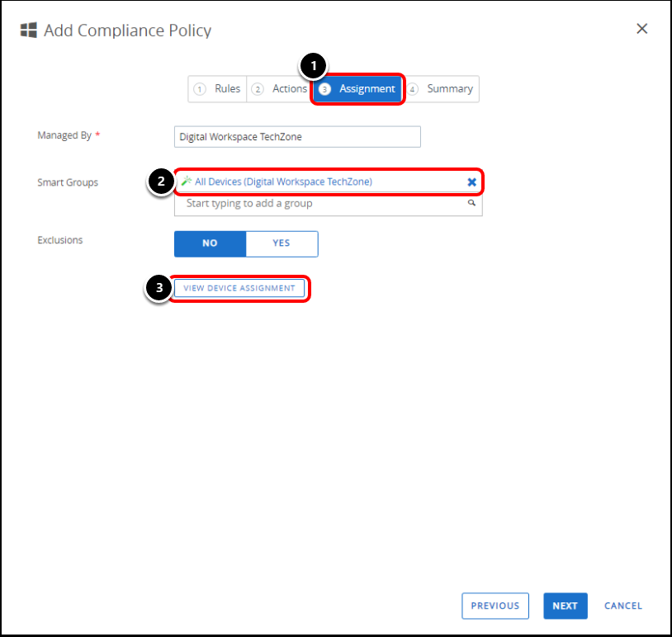The width and height of the screenshot is (672, 637).
Task: Focus the 'Start typing to add a group' field
Action: point(322,204)
